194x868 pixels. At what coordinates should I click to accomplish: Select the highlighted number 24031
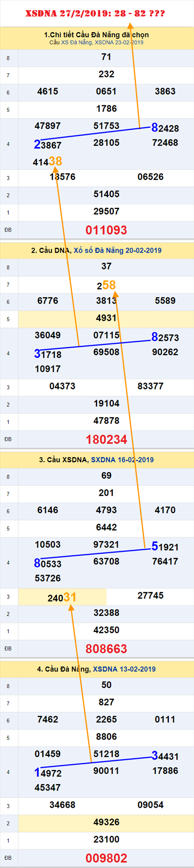pyautogui.click(x=62, y=597)
